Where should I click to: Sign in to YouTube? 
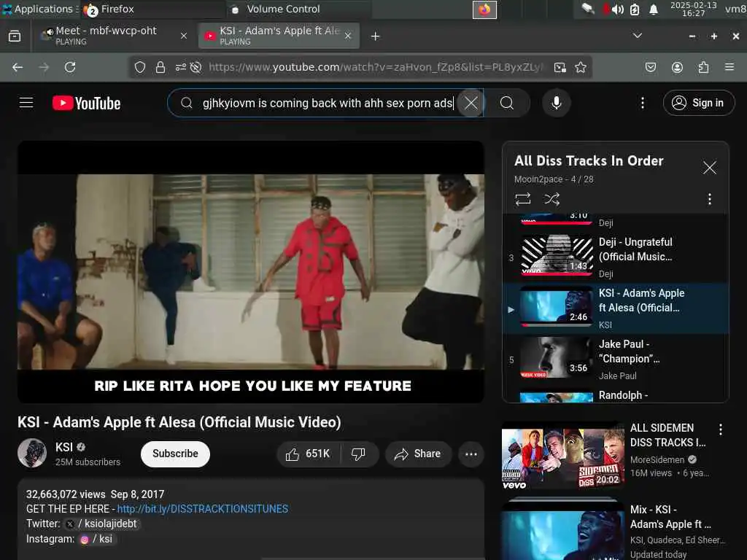[698, 103]
